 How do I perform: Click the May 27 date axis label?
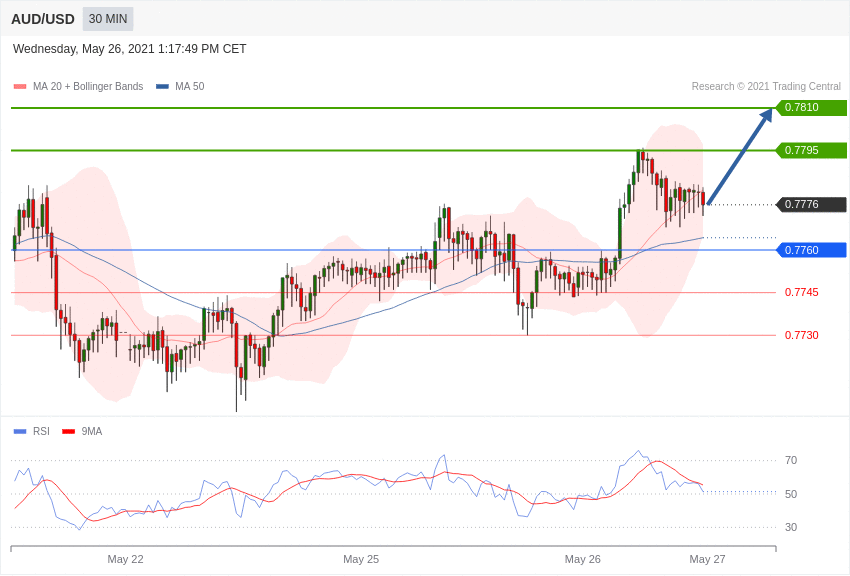707,559
